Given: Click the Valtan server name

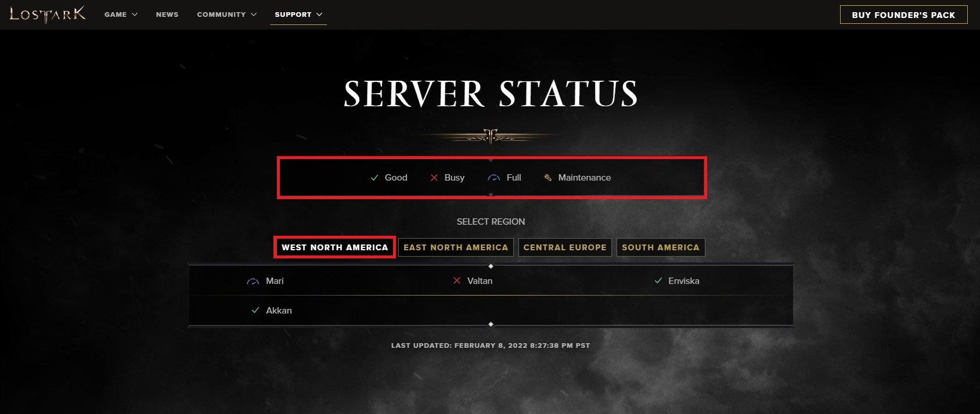Looking at the screenshot, I should click(480, 281).
